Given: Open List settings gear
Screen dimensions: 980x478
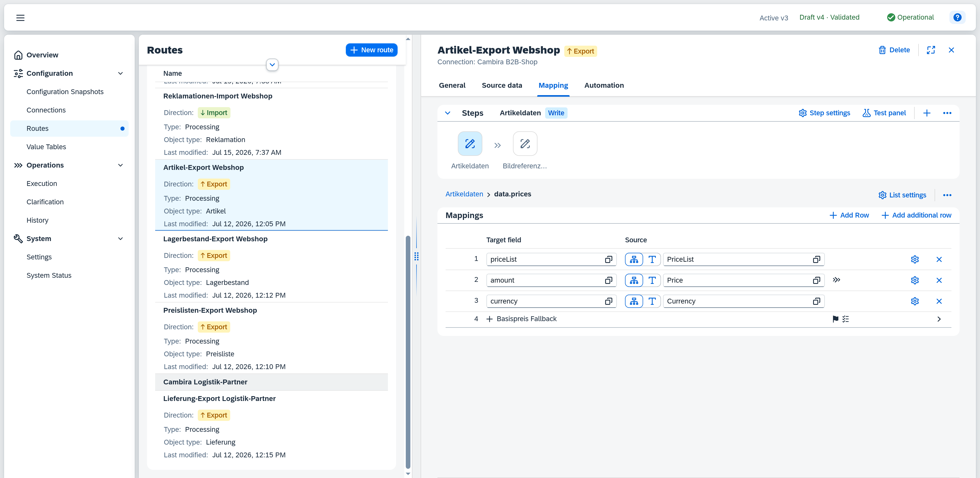Looking at the screenshot, I should pyautogui.click(x=902, y=195).
